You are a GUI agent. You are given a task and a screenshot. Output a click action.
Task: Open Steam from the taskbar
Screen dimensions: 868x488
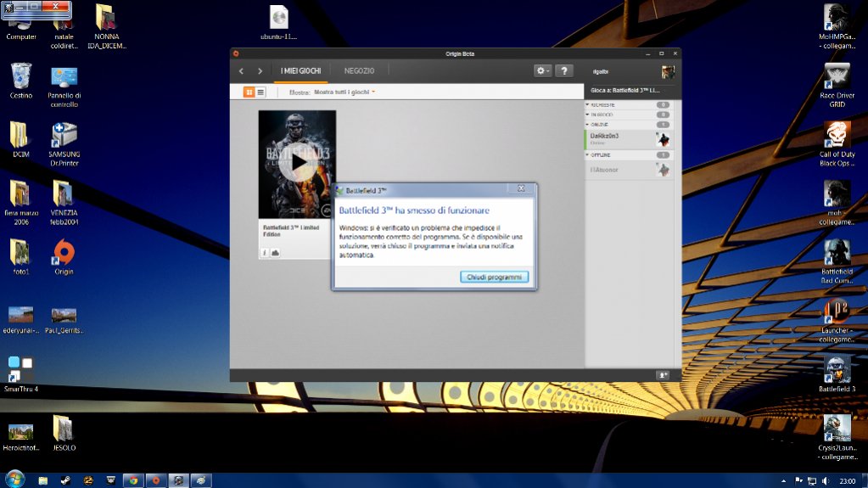click(65, 480)
